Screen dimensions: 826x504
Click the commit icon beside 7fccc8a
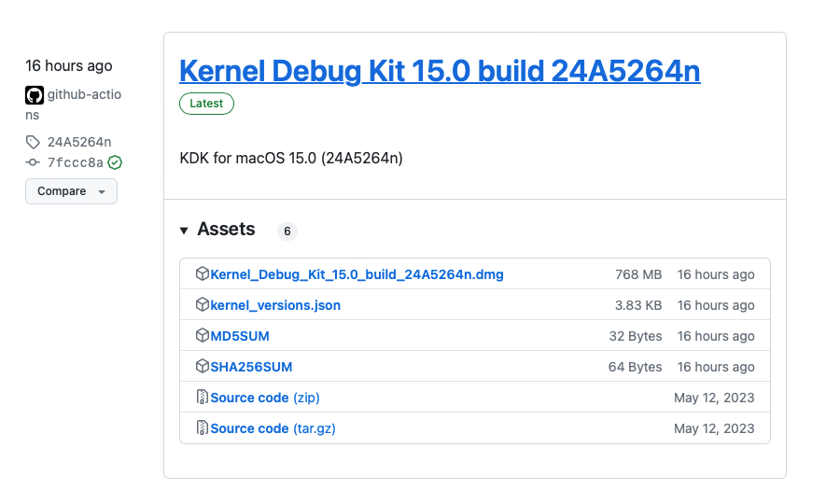tap(33, 162)
